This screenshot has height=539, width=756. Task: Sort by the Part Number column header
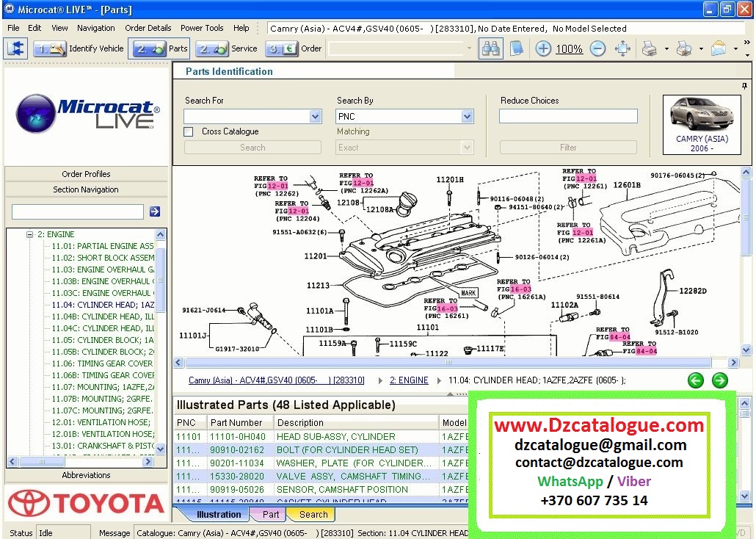pyautogui.click(x=240, y=423)
